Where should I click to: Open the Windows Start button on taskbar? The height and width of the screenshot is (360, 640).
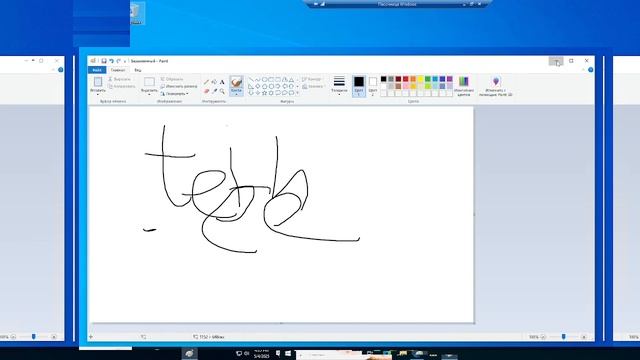(x=288, y=353)
